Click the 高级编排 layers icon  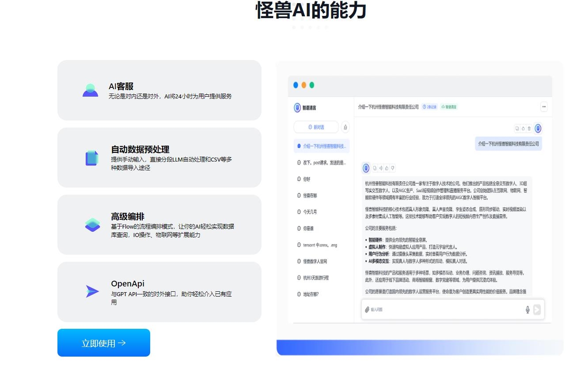tap(92, 225)
